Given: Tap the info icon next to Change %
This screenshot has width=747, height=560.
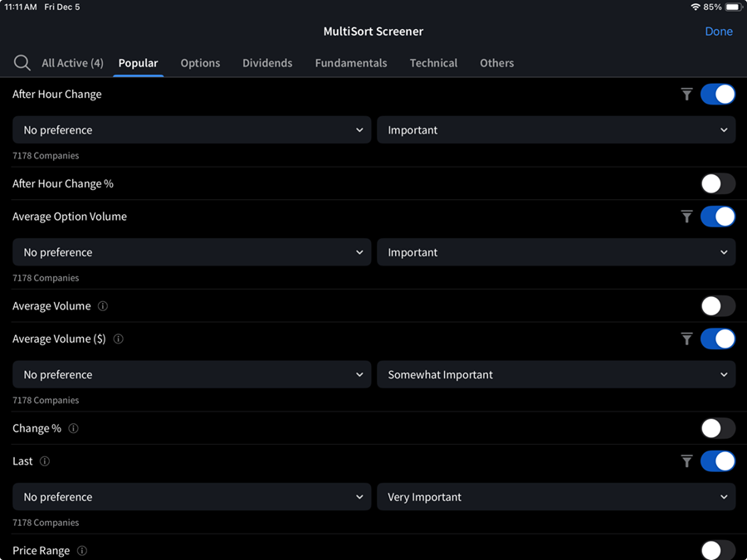Looking at the screenshot, I should 73,428.
